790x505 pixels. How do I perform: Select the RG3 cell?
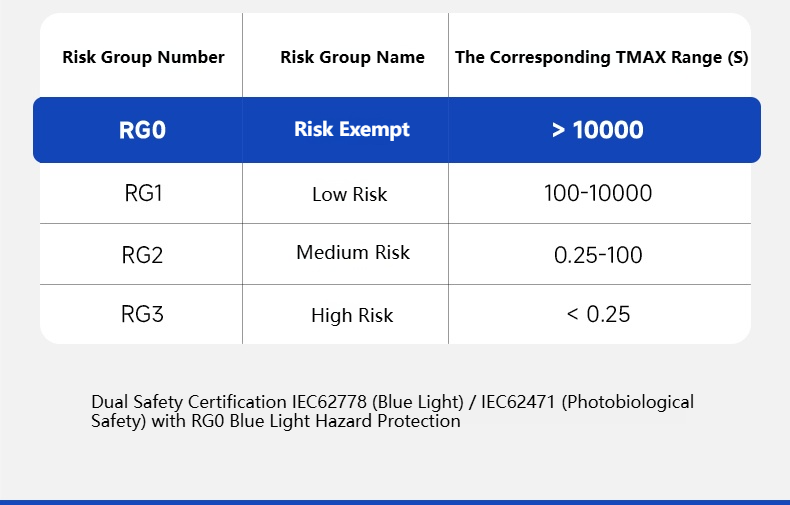142,314
